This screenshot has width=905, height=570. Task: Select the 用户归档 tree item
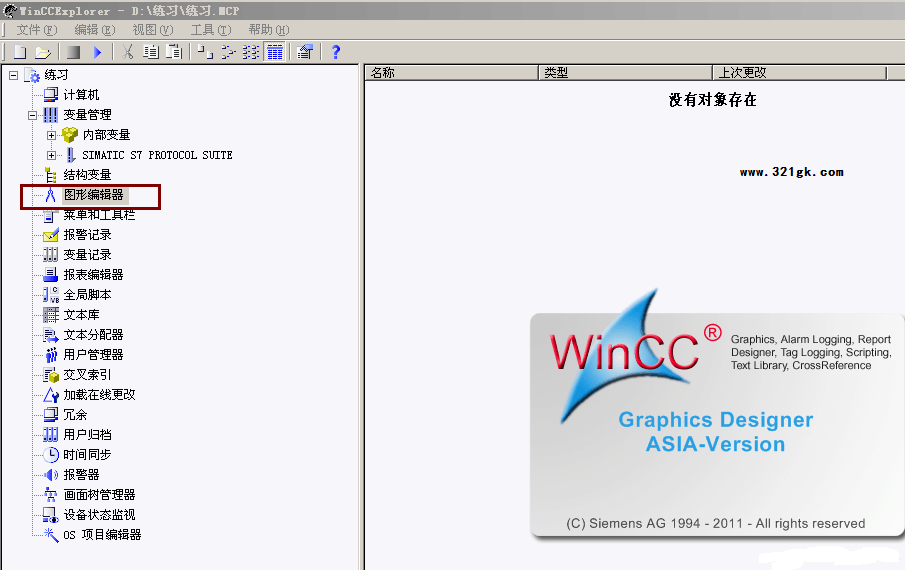pyautogui.click(x=87, y=434)
